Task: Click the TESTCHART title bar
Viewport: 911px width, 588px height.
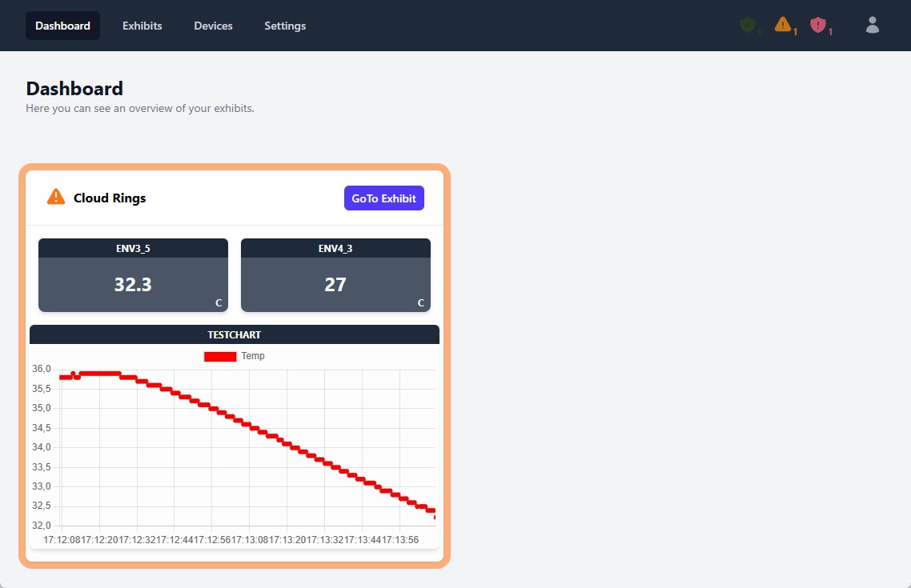Action: [x=234, y=334]
